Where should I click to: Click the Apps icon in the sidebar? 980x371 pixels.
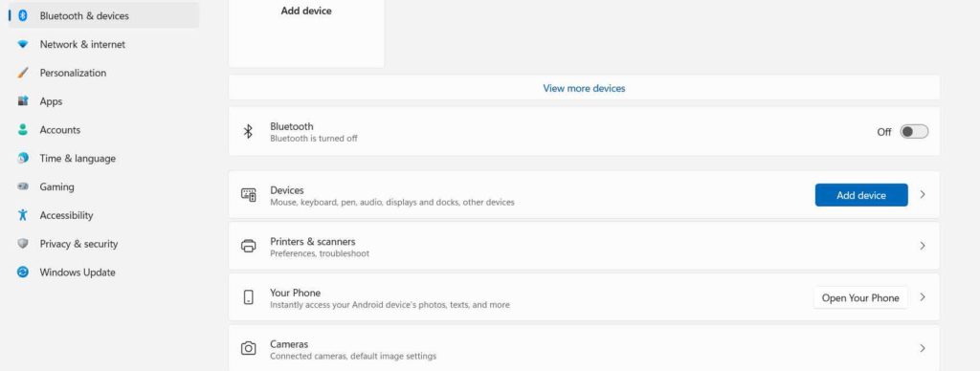[23, 101]
